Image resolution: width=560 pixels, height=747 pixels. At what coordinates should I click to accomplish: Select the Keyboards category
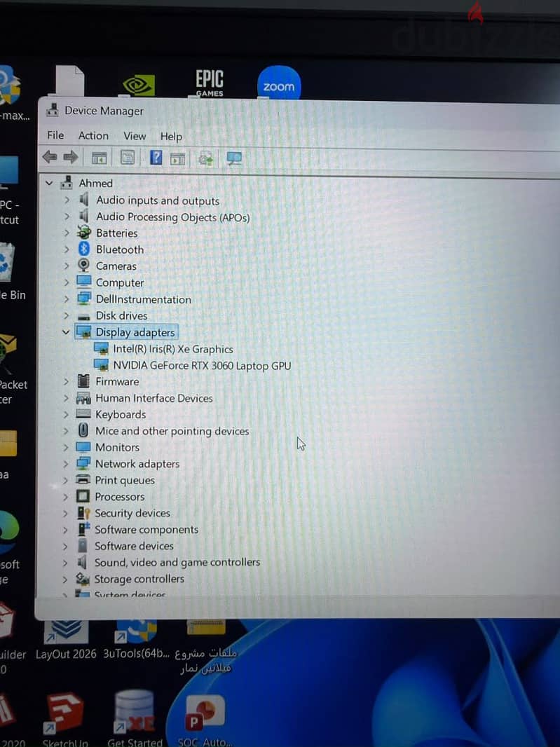[x=121, y=414]
